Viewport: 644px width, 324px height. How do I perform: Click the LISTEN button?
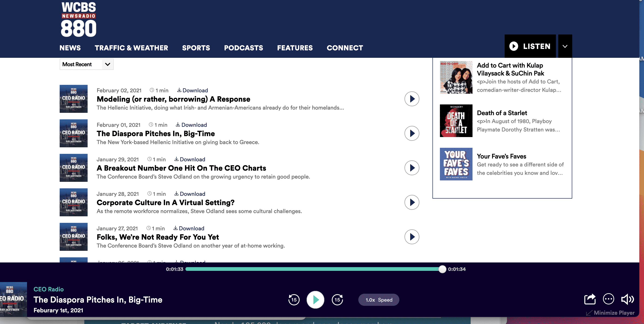pyautogui.click(x=530, y=46)
